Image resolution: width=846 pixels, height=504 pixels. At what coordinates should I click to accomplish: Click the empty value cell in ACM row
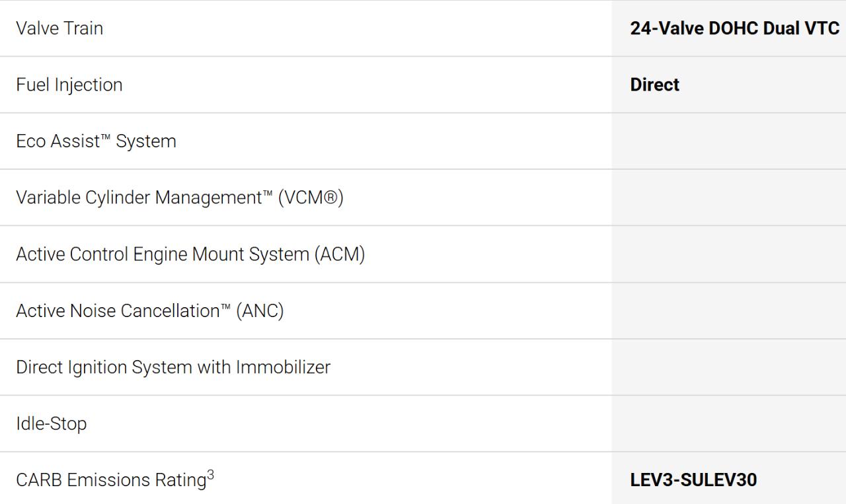pos(728,254)
